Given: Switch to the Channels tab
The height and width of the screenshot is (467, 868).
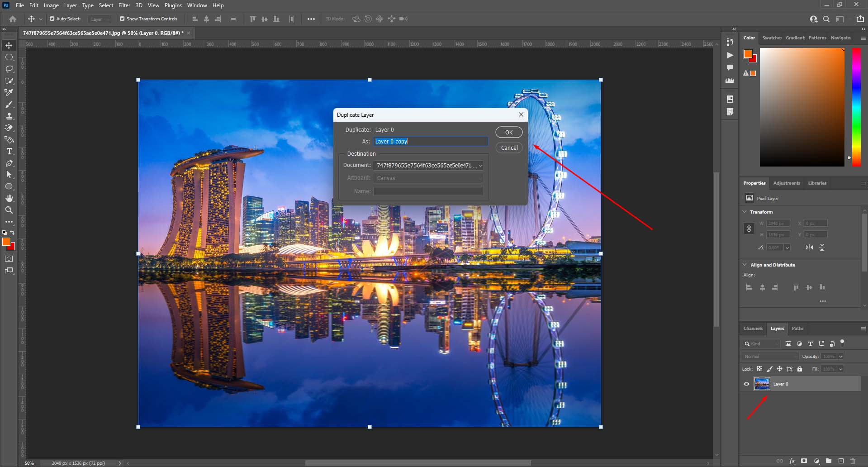Looking at the screenshot, I should point(753,329).
